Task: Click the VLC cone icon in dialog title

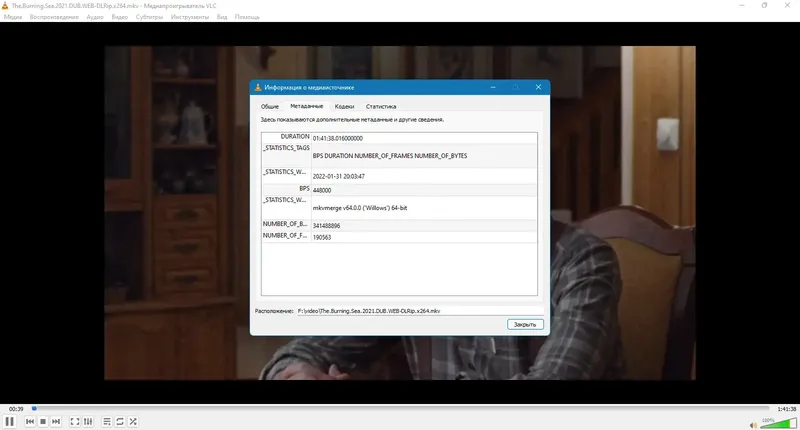Action: pos(258,87)
